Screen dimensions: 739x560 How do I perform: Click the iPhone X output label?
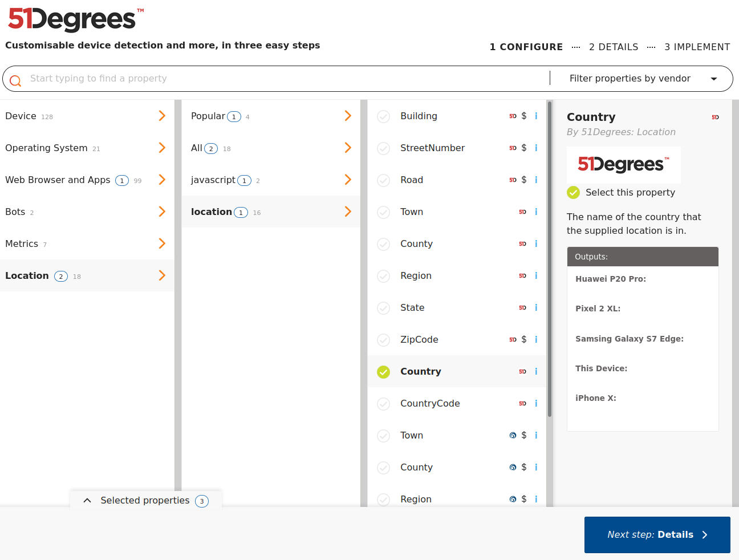(596, 398)
